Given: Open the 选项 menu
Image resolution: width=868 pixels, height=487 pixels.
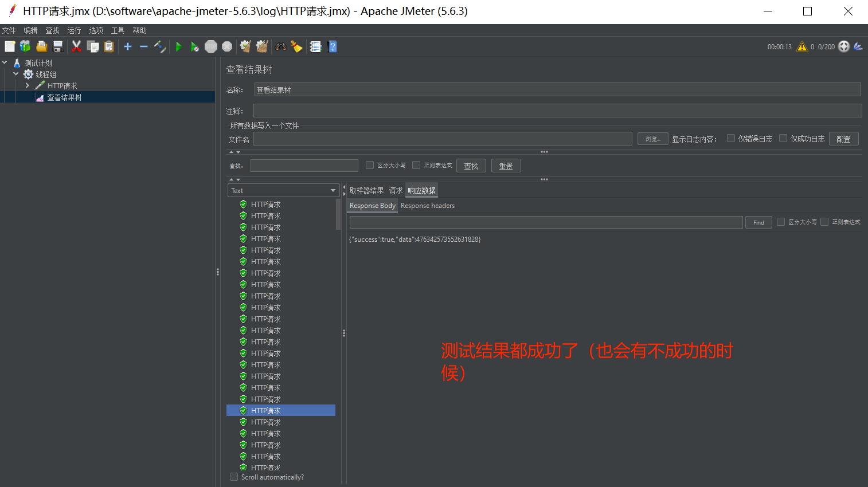Looking at the screenshot, I should pos(96,30).
